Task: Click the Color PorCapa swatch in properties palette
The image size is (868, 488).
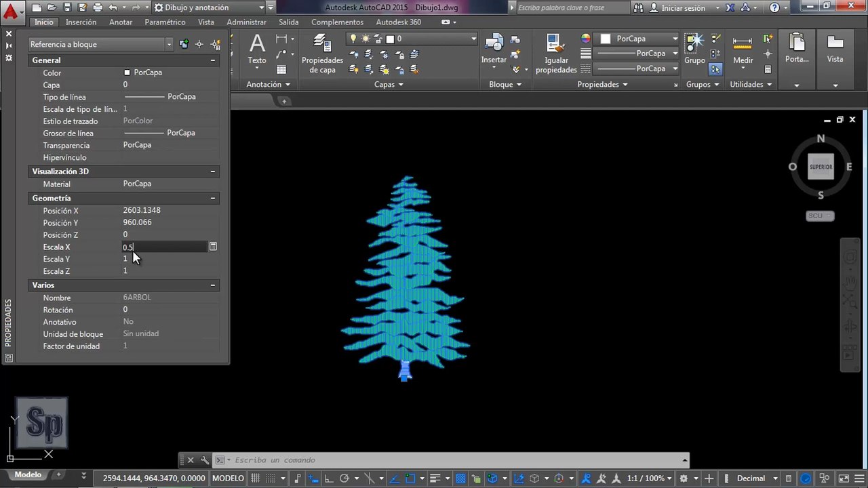Action: tap(127, 73)
